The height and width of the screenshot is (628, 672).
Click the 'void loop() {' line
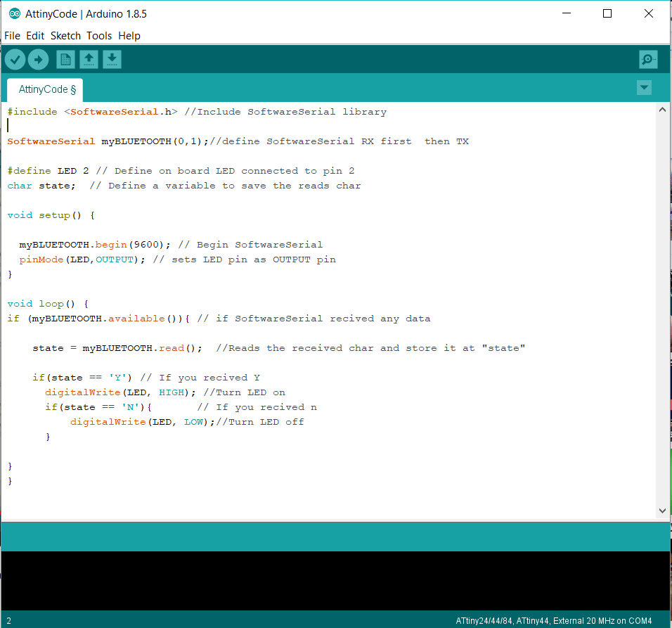pos(48,304)
